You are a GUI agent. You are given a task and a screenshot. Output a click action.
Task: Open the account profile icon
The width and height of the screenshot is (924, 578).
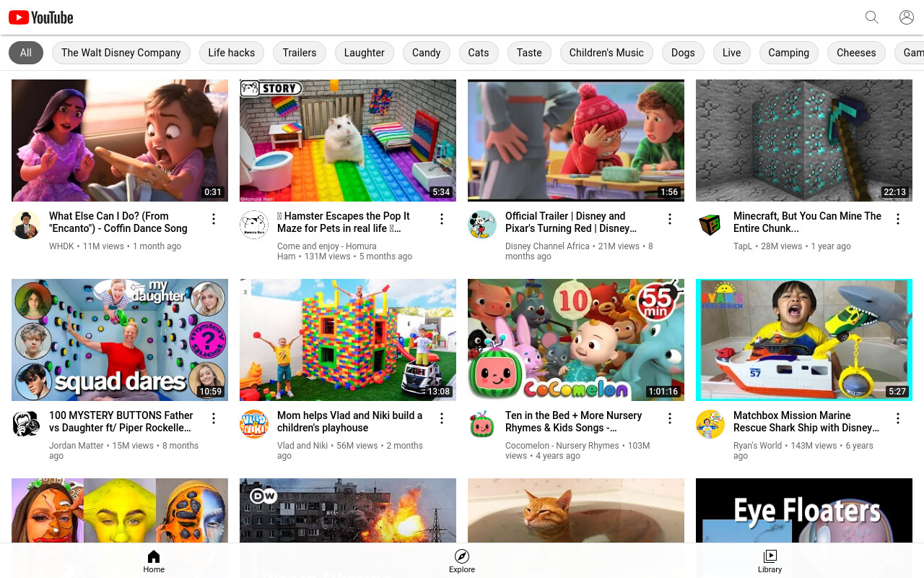[x=907, y=17]
